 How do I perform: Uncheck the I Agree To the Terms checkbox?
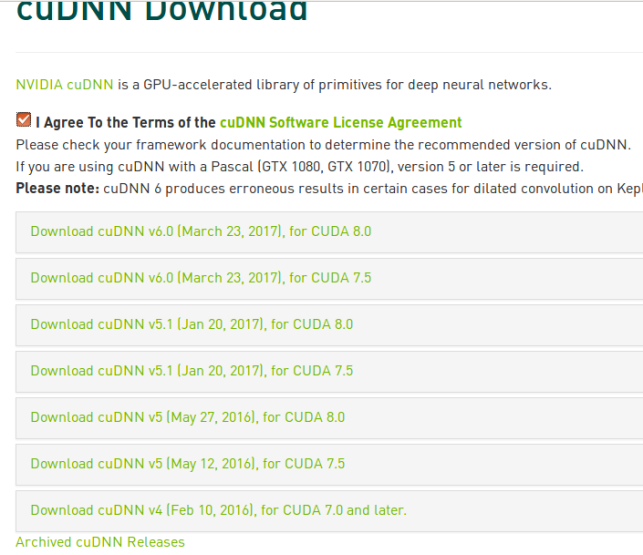(x=23, y=120)
